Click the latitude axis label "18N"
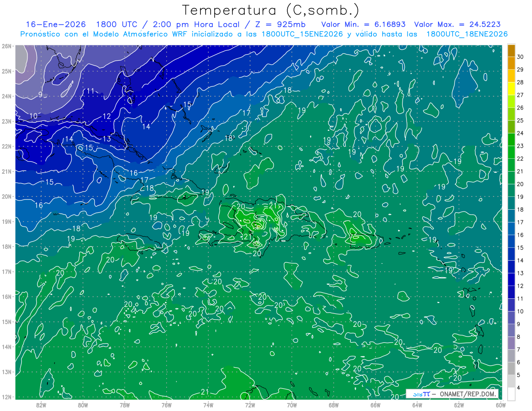The height and width of the screenshot is (411, 532). pyautogui.click(x=7, y=247)
